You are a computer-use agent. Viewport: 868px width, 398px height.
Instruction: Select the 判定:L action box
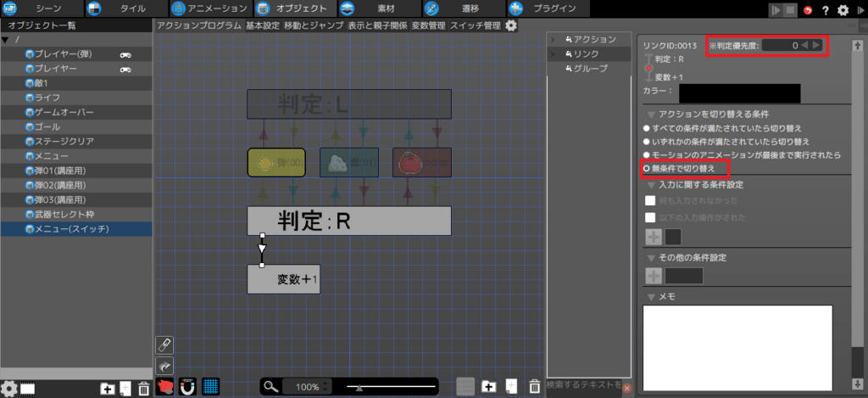click(349, 104)
